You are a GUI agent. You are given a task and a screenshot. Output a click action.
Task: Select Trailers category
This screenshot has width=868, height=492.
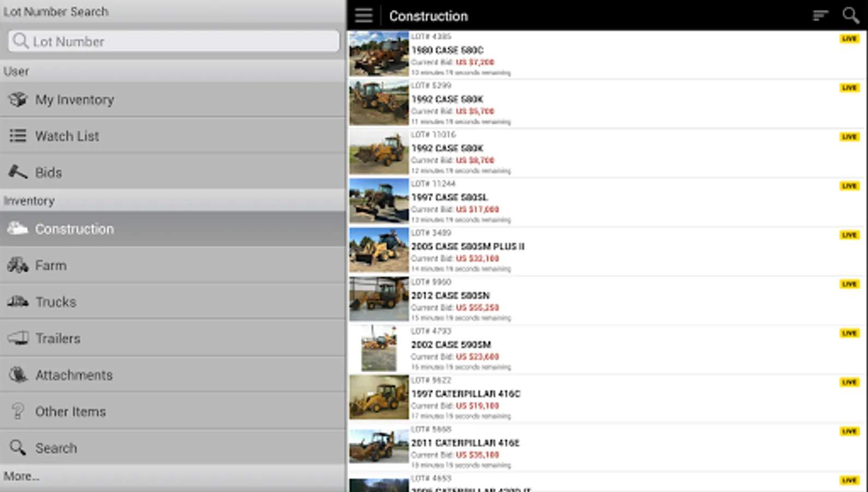(173, 338)
